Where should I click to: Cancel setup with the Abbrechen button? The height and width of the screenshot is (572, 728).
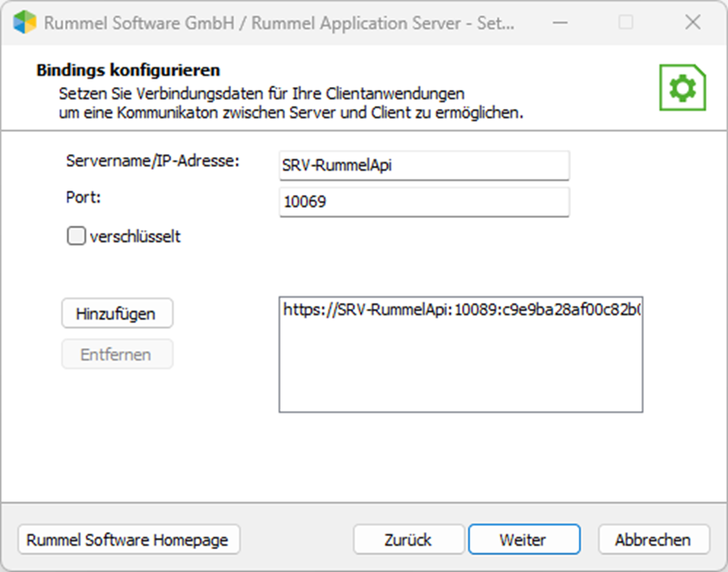coord(654,539)
